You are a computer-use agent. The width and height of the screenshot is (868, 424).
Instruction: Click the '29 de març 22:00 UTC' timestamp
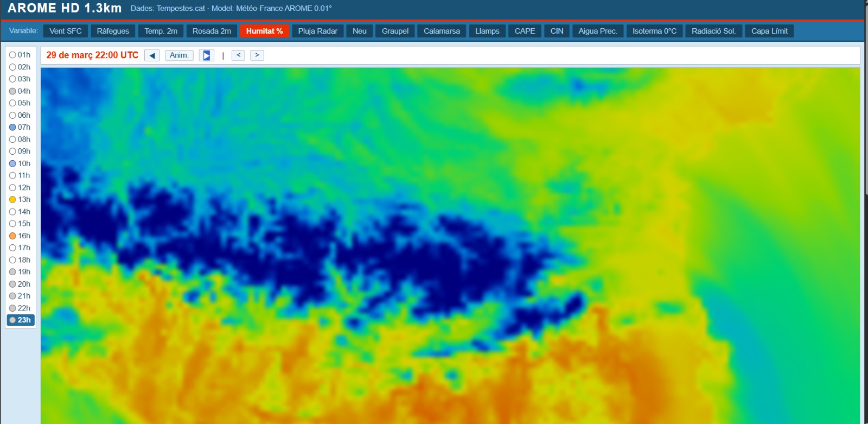[92, 55]
